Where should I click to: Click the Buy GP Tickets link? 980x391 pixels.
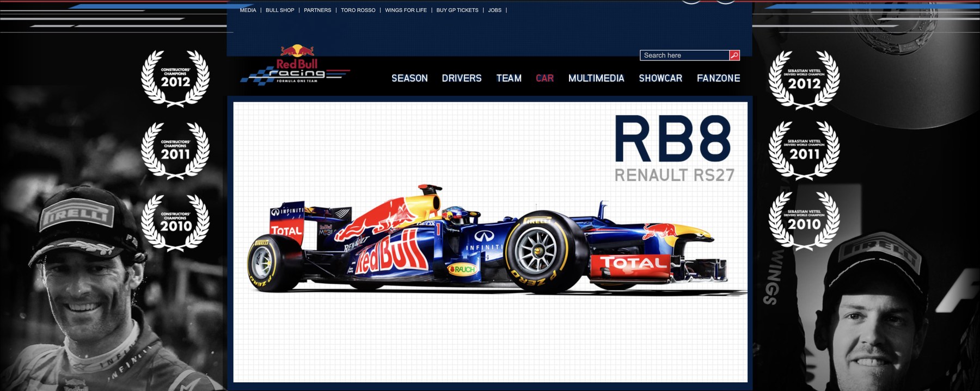(x=457, y=10)
